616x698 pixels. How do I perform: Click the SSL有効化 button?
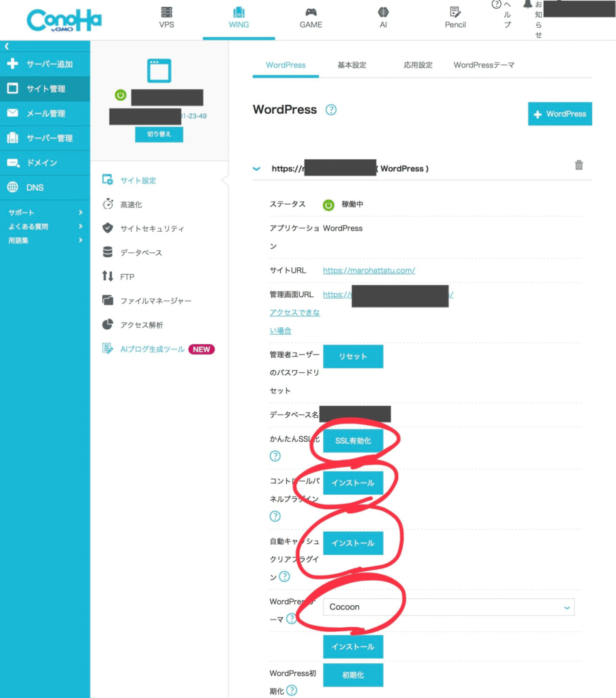click(x=353, y=441)
